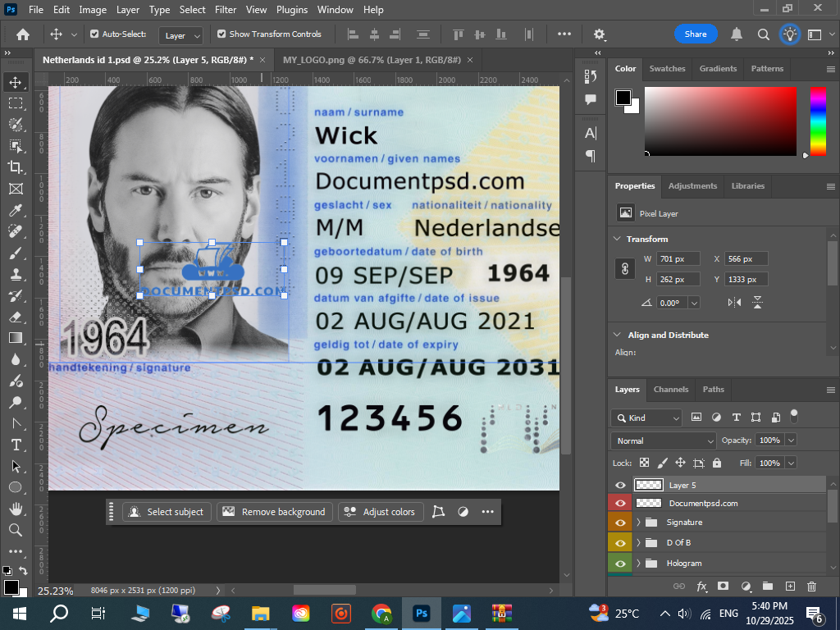840x630 pixels.
Task: Select the Eyedropper tool
Action: (x=15, y=210)
